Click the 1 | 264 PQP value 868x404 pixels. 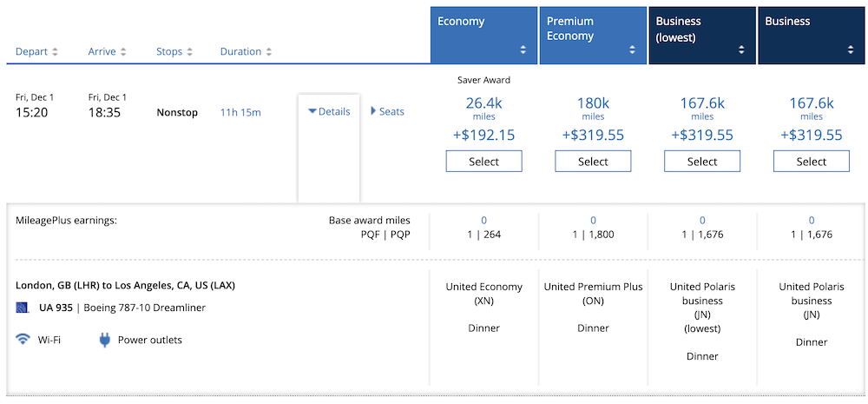pyautogui.click(x=483, y=235)
